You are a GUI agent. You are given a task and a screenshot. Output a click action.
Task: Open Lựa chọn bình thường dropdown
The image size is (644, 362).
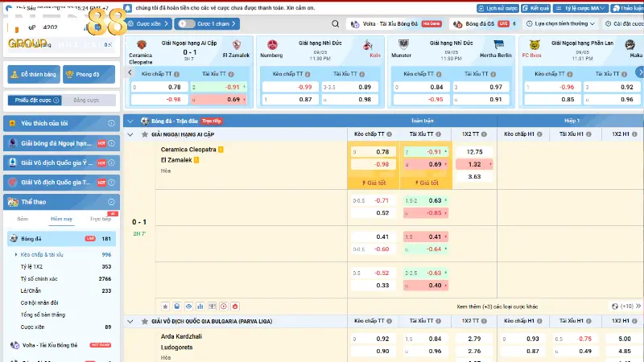[x=560, y=24]
